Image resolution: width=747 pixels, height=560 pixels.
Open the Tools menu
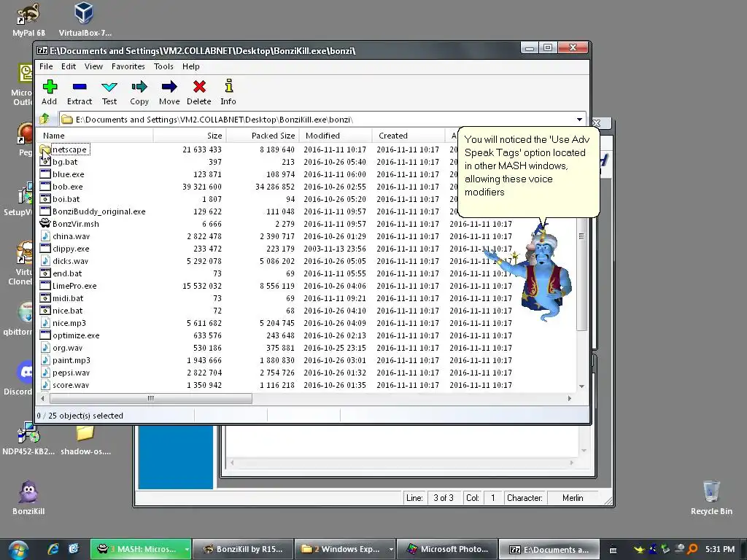(163, 66)
